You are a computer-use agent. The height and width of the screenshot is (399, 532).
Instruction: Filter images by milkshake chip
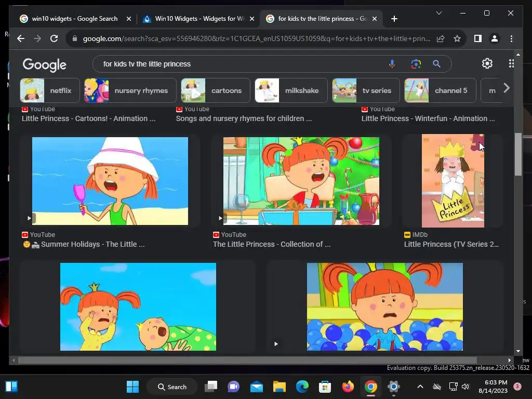pyautogui.click(x=291, y=90)
